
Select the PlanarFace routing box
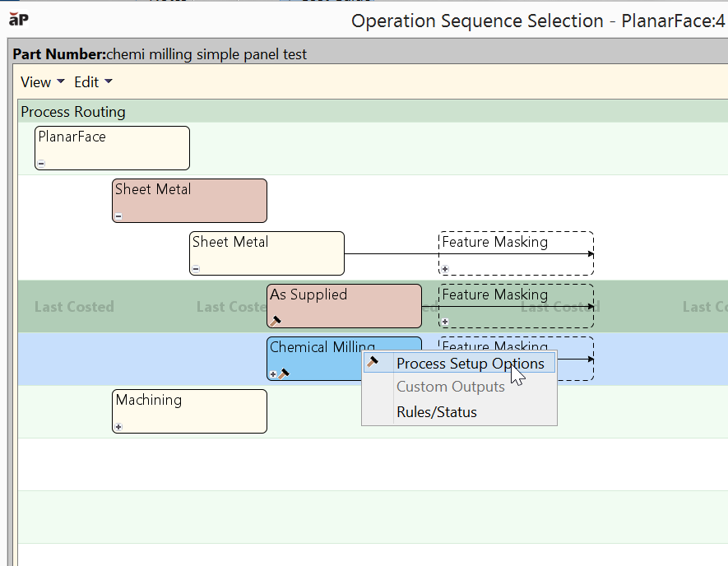(112, 147)
